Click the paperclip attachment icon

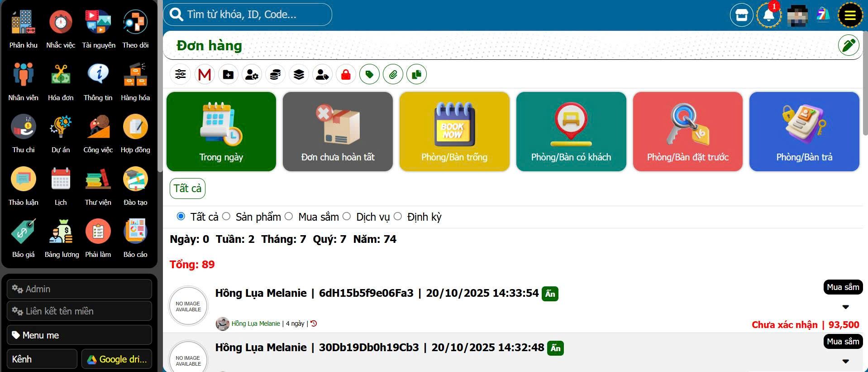pos(393,74)
